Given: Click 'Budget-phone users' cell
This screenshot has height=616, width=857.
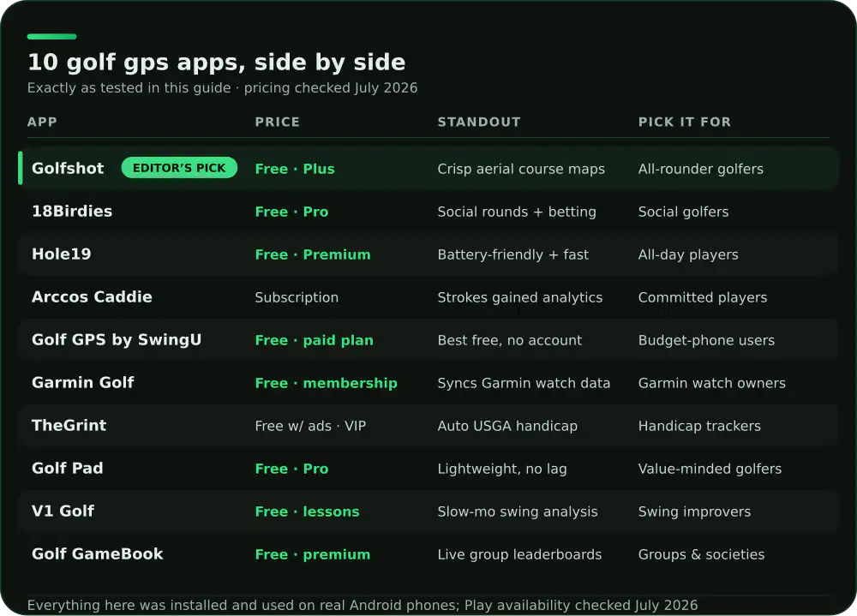Looking at the screenshot, I should pyautogui.click(x=706, y=340).
